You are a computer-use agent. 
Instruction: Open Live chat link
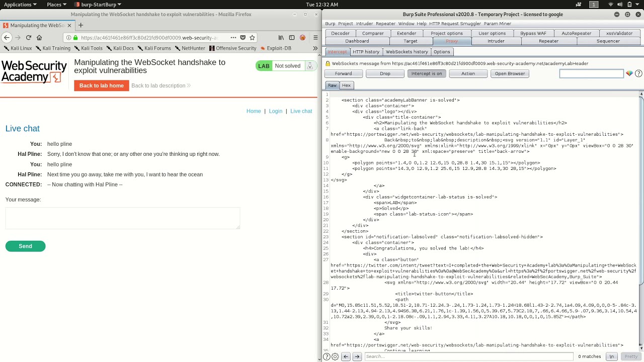301,111
